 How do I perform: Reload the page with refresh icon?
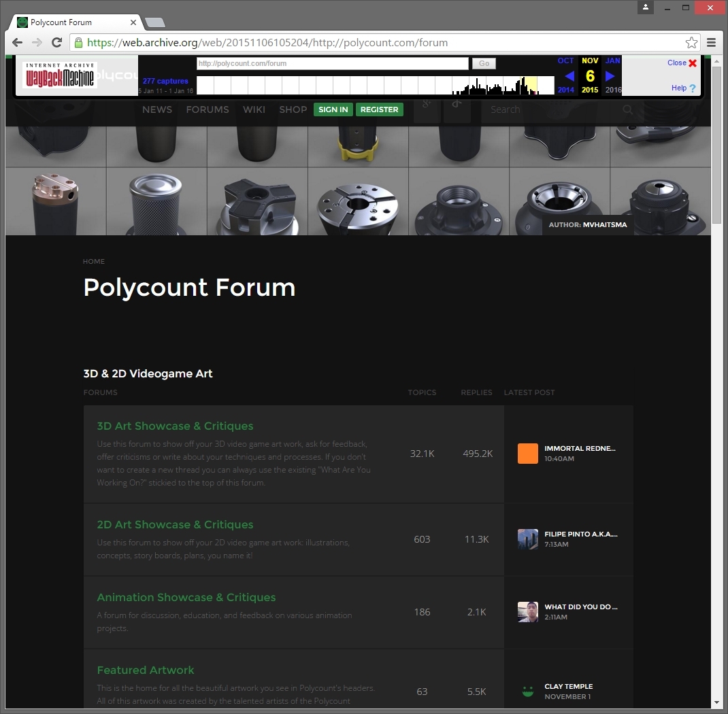click(56, 43)
